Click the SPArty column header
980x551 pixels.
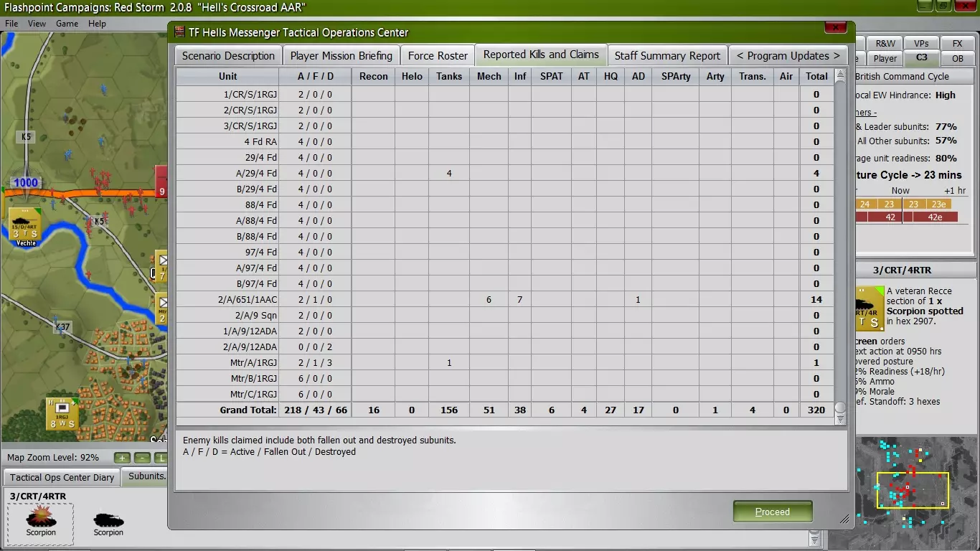coord(676,76)
